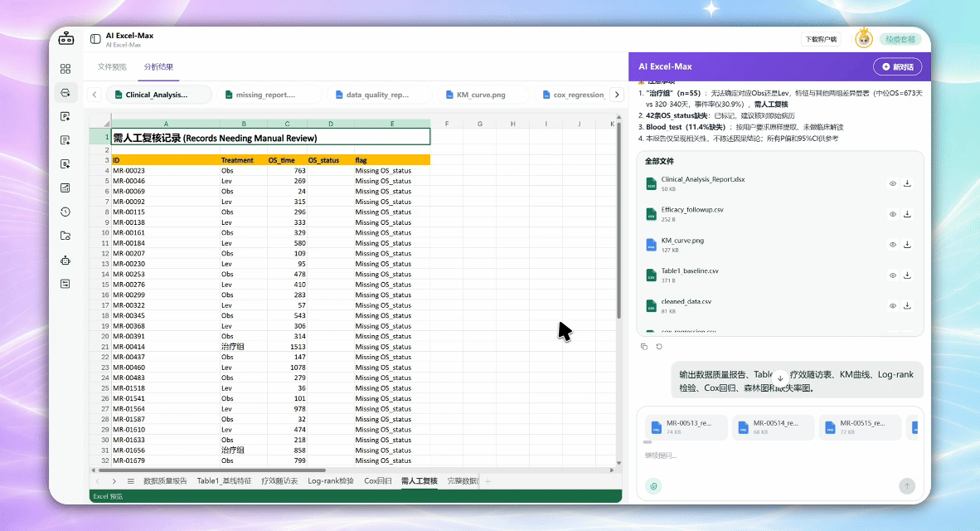Viewport: 980px width, 531px height.
Task: Open the folder sidebar icon
Action: [x=65, y=236]
